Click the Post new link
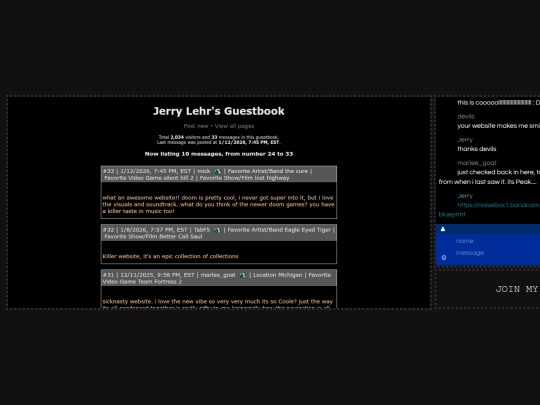This screenshot has height=405, width=540. 196,126
